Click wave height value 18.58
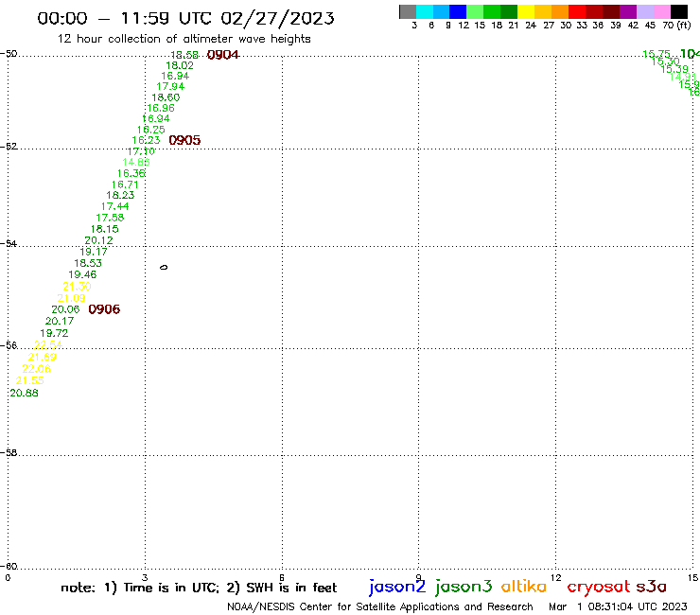 [184, 55]
